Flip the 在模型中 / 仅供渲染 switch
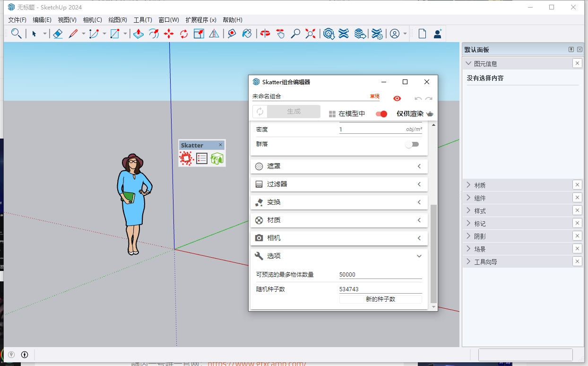Screen dimensions: 588x366 click(x=381, y=114)
